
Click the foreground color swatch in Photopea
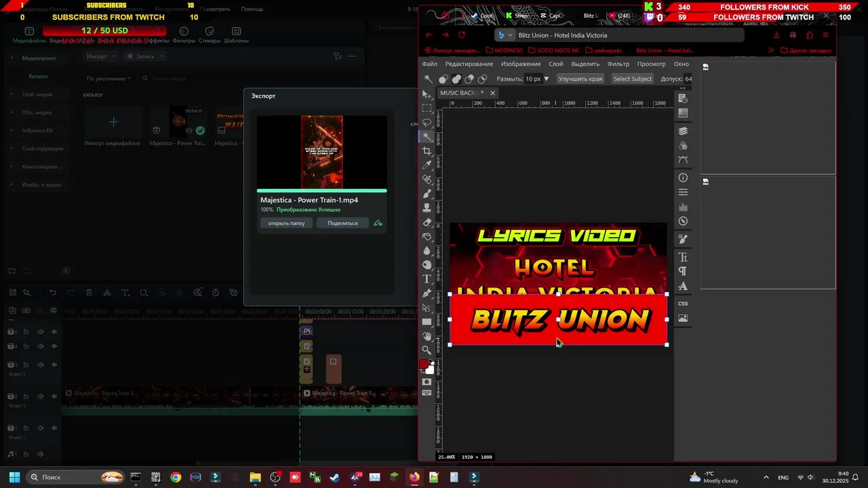point(424,365)
